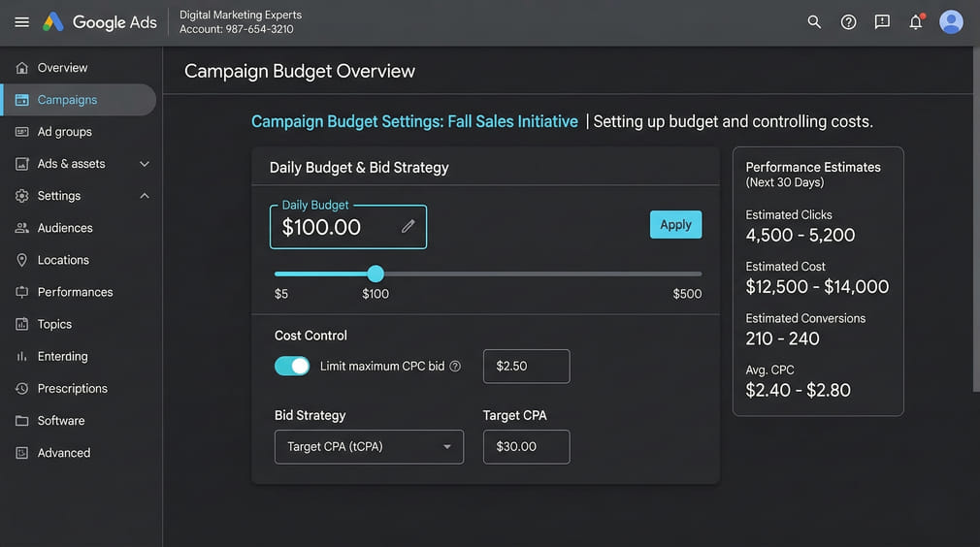Click the search magnifier icon
Viewport: 980px width, 547px height.
[x=814, y=22]
